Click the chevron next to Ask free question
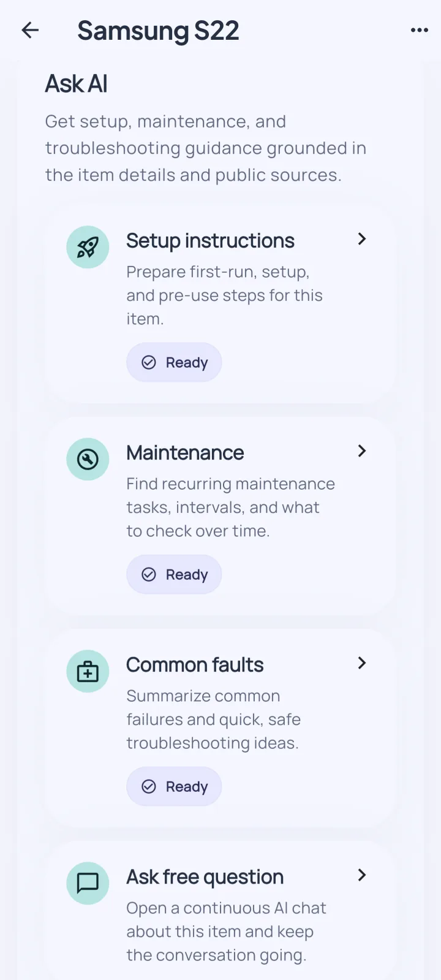The width and height of the screenshot is (441, 980). point(361,875)
